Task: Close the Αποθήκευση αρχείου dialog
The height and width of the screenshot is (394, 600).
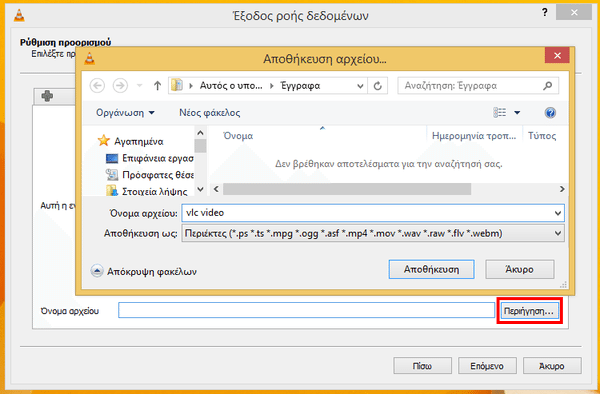Action: point(557,56)
